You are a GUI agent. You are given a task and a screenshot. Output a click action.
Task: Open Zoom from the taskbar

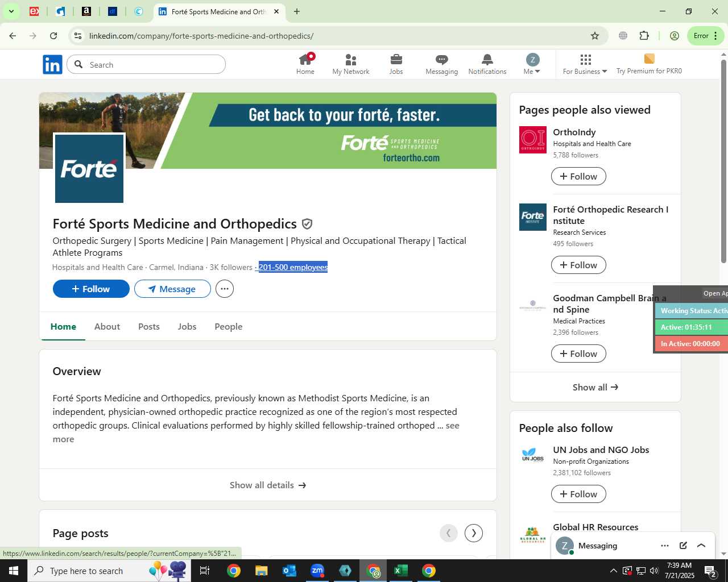click(317, 571)
